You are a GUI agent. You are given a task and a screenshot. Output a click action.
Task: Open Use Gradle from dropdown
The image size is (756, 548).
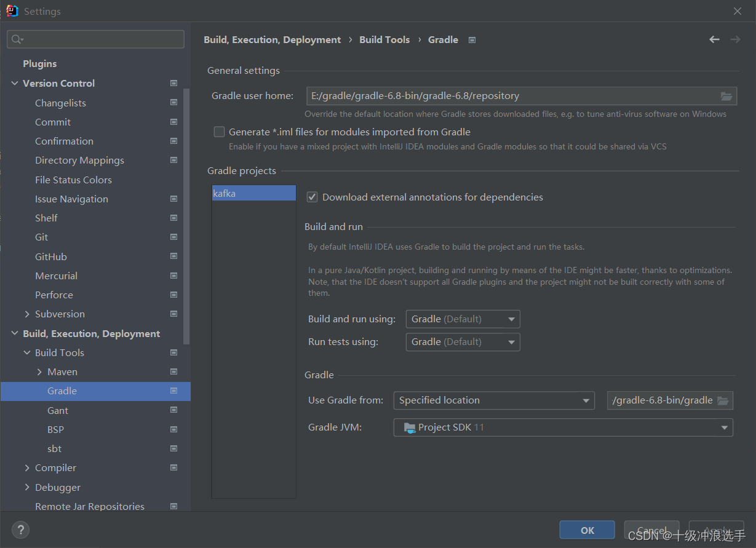click(x=494, y=400)
